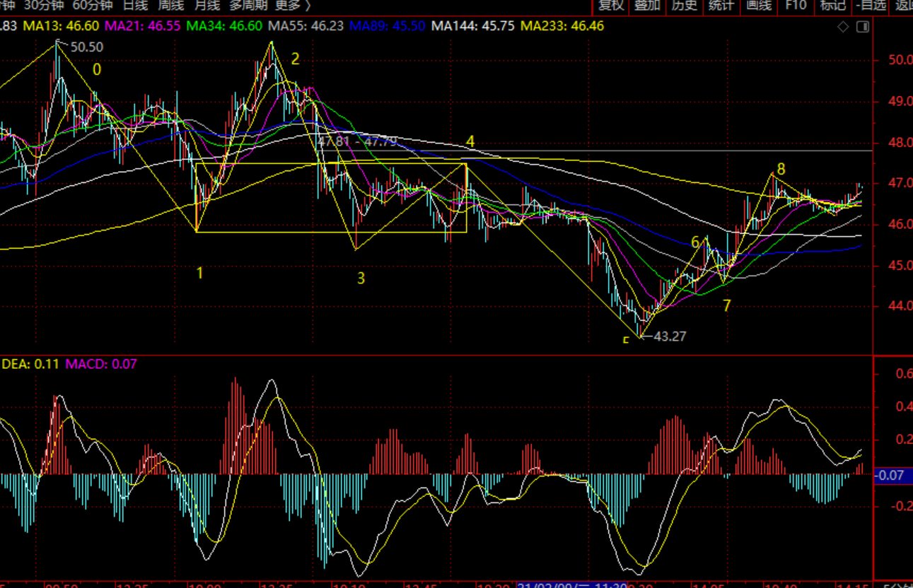913x588 pixels.
Task: Click the 47.81 - 47.79 line label
Action: (357, 141)
